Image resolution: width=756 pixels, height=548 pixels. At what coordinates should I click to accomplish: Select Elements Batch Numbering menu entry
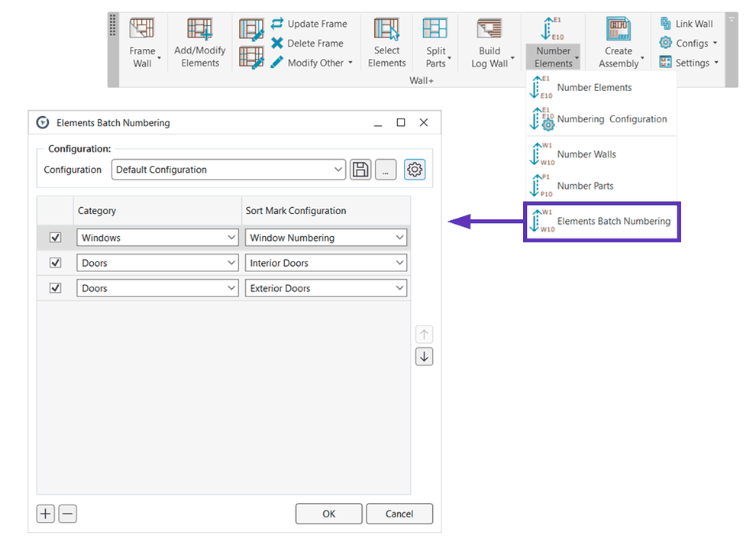point(602,222)
